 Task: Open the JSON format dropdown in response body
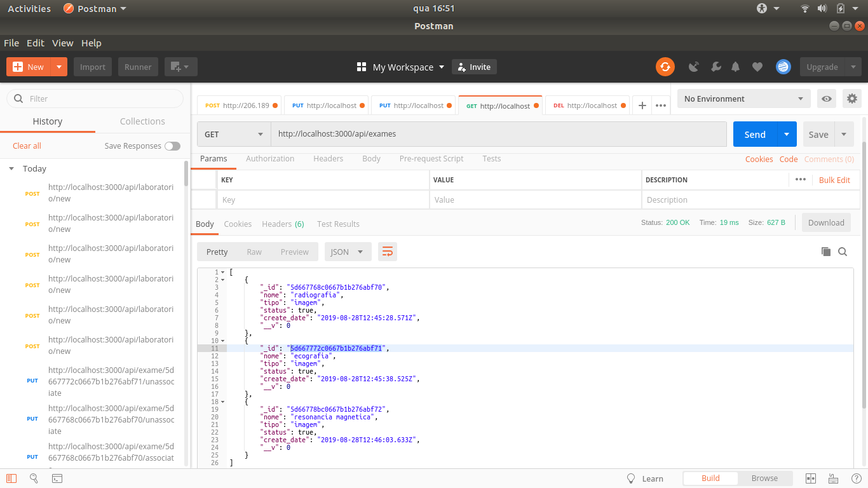pos(348,252)
